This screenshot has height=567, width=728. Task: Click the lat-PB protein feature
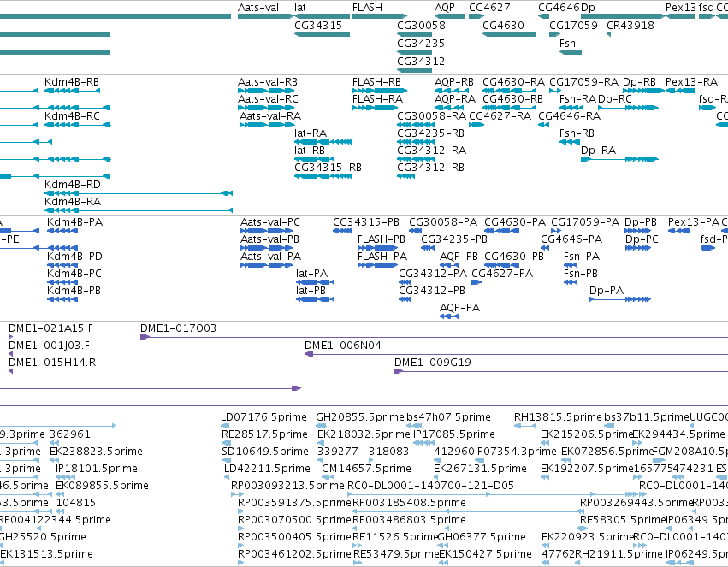(x=316, y=298)
